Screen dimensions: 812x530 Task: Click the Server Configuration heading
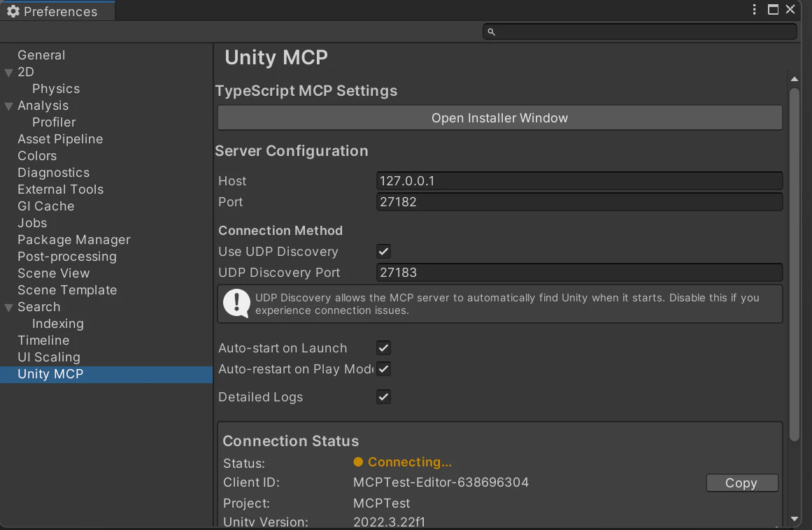point(292,151)
